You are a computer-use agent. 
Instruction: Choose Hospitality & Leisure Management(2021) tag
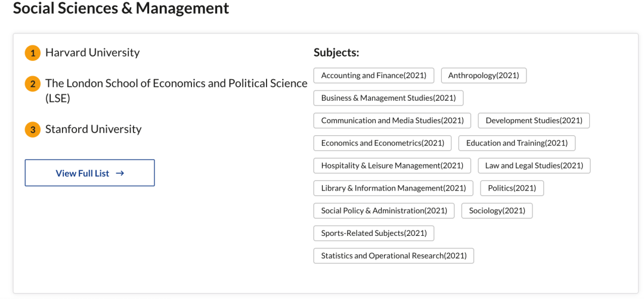[392, 166]
